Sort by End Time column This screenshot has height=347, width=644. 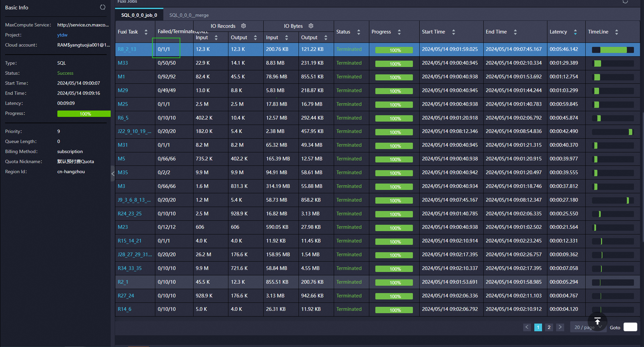[x=515, y=32]
